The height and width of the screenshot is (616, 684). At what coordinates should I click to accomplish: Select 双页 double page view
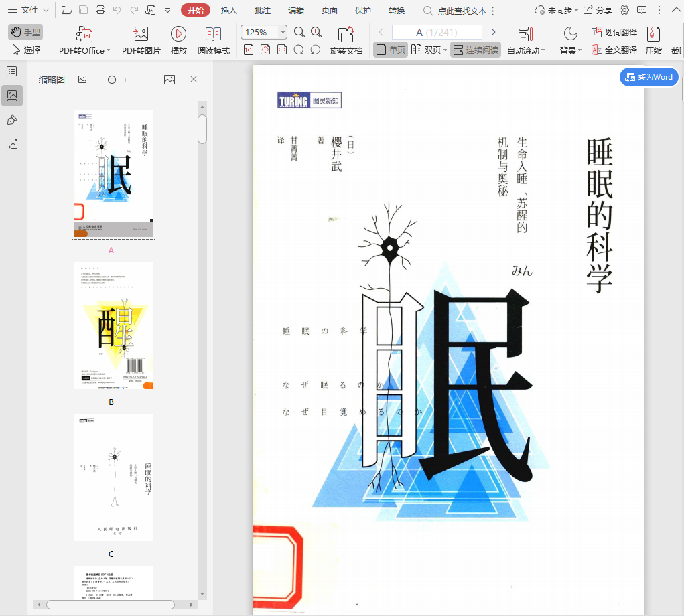click(426, 50)
